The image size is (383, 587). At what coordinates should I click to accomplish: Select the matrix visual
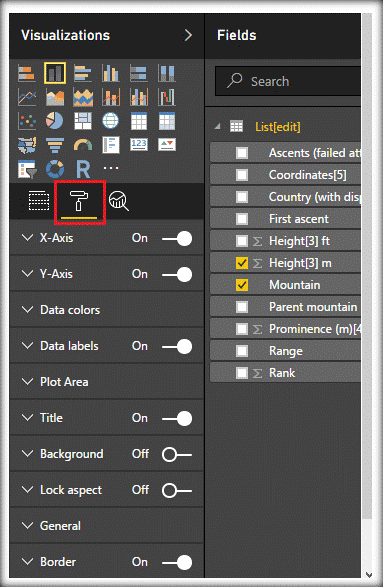tap(167, 121)
